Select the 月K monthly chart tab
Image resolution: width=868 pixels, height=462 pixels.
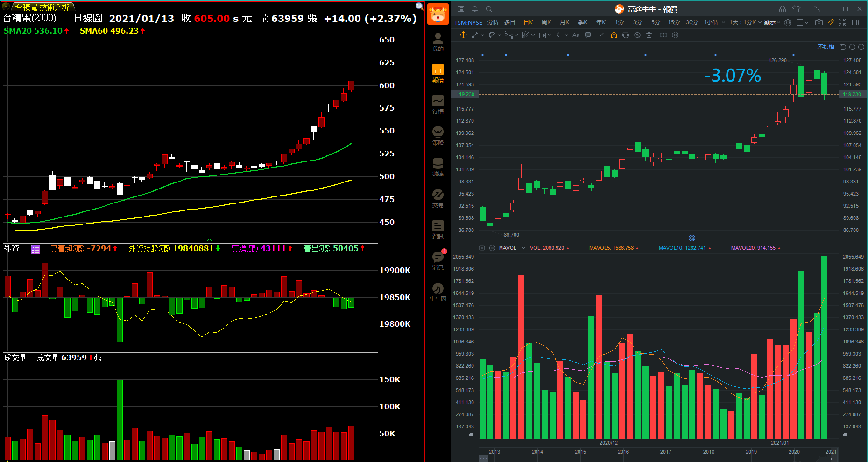click(x=565, y=22)
